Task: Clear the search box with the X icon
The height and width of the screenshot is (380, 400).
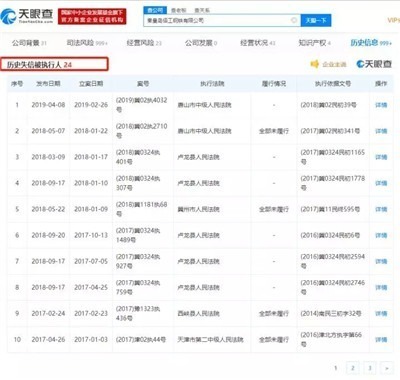Action: click(x=294, y=20)
